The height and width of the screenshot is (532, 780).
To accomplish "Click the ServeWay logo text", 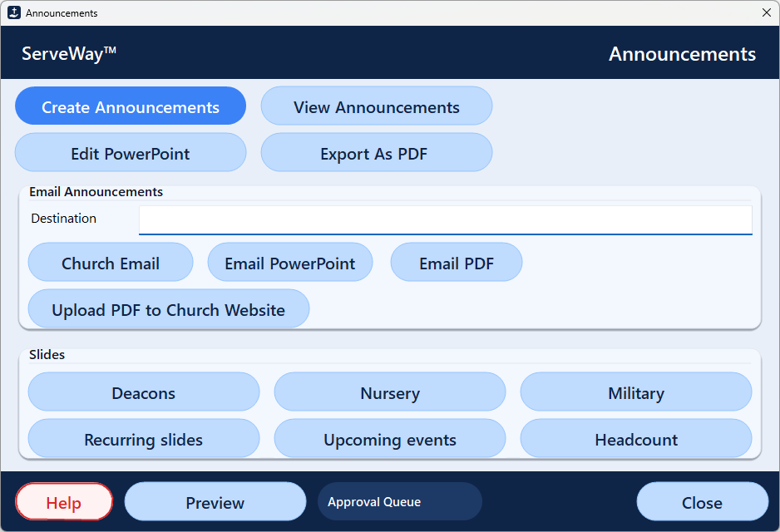I will click(x=69, y=52).
